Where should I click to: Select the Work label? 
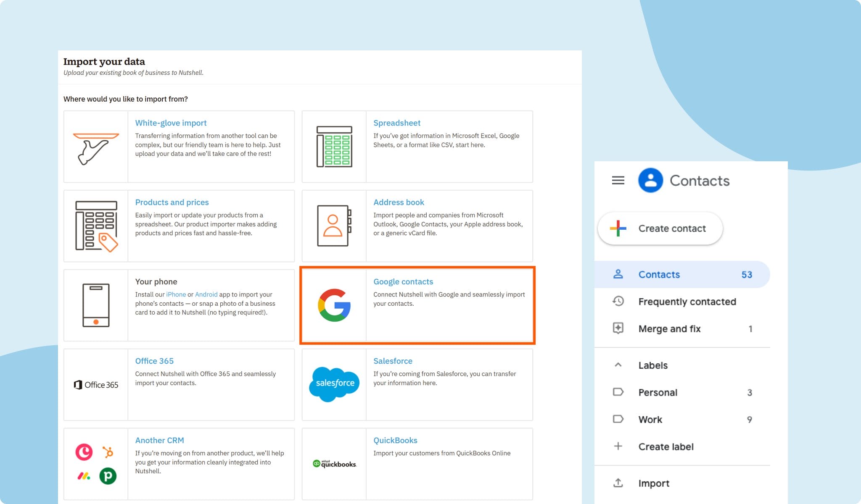[x=650, y=420]
